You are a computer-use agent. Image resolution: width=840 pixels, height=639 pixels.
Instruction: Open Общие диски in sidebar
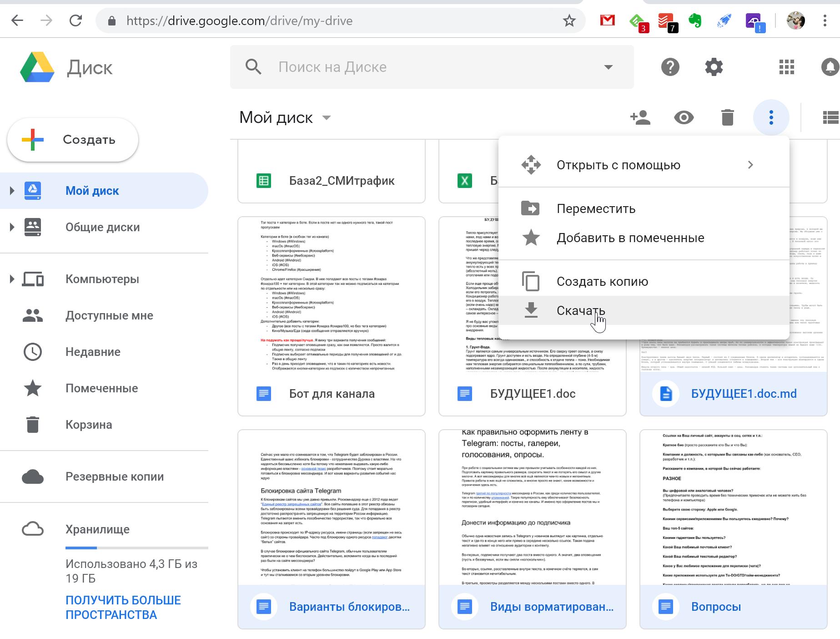pos(104,227)
